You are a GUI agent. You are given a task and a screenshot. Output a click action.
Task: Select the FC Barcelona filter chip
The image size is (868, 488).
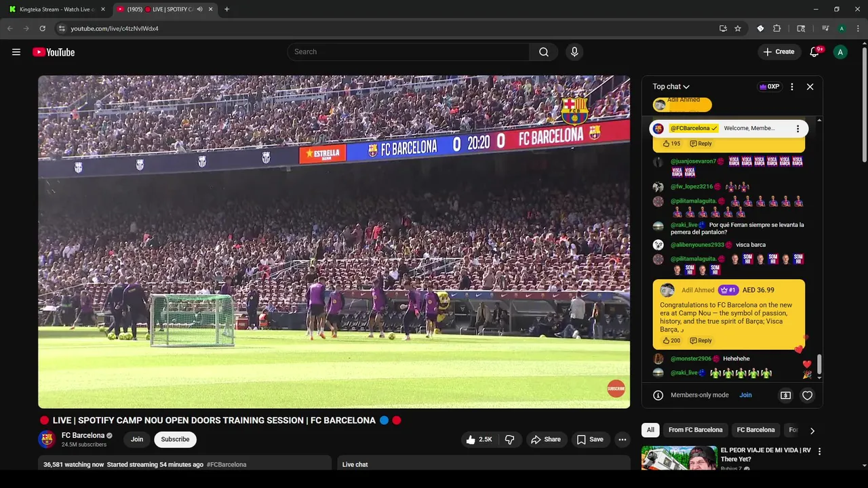[x=755, y=430]
